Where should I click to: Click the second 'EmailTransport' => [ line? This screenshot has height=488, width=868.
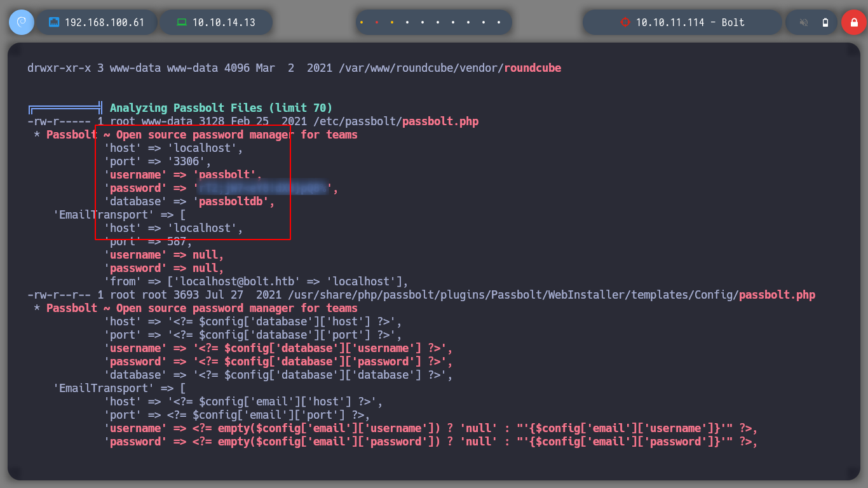point(119,388)
